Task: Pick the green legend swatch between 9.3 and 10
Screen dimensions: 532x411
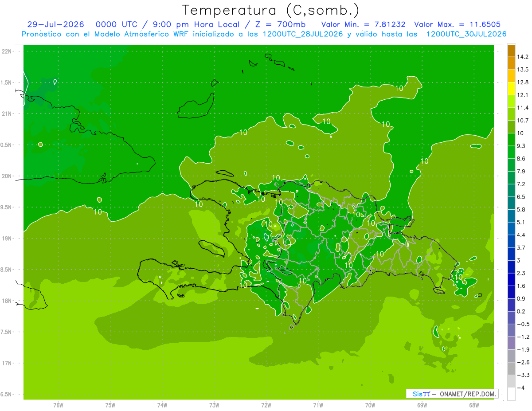Action: click(x=511, y=140)
